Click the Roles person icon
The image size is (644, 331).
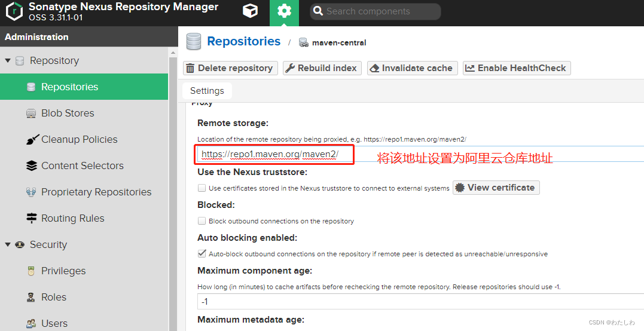(x=31, y=297)
